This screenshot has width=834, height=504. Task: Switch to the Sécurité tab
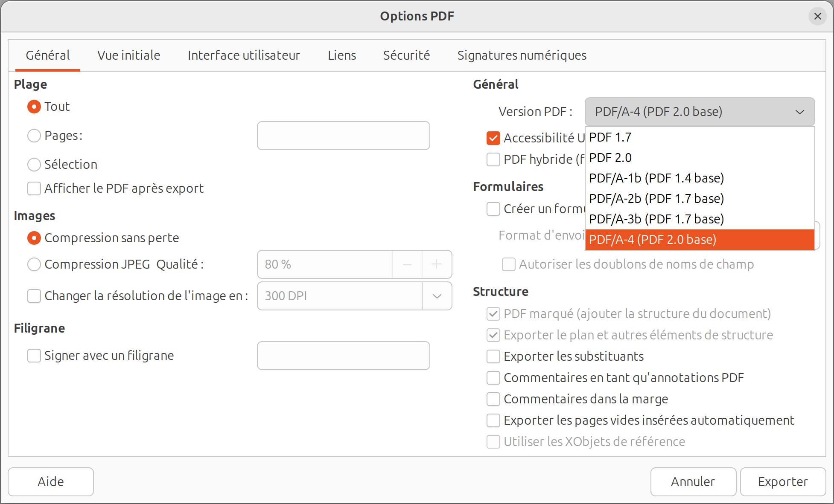(x=406, y=55)
